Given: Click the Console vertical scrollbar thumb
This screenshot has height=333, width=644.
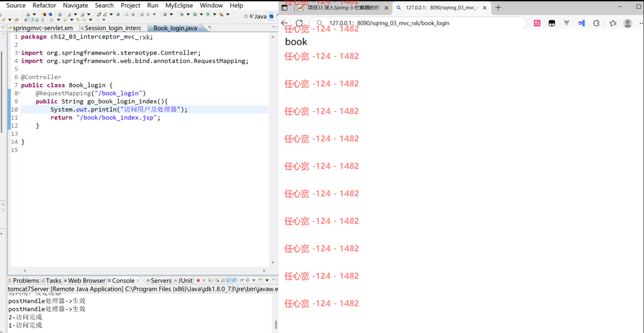Looking at the screenshot, I should click(x=276, y=324).
